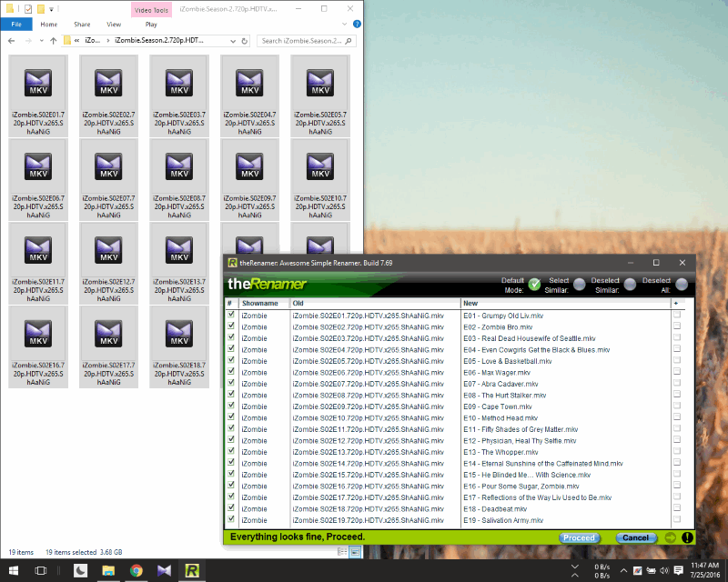This screenshot has width=728, height=582.
Task: Select new name 'E14 - Eternal Sunshine of the Caffeinated Mind.mkv'
Action: tap(542, 463)
